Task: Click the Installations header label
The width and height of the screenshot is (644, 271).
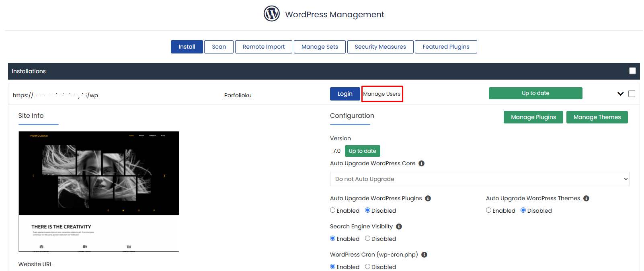Action: tap(29, 71)
